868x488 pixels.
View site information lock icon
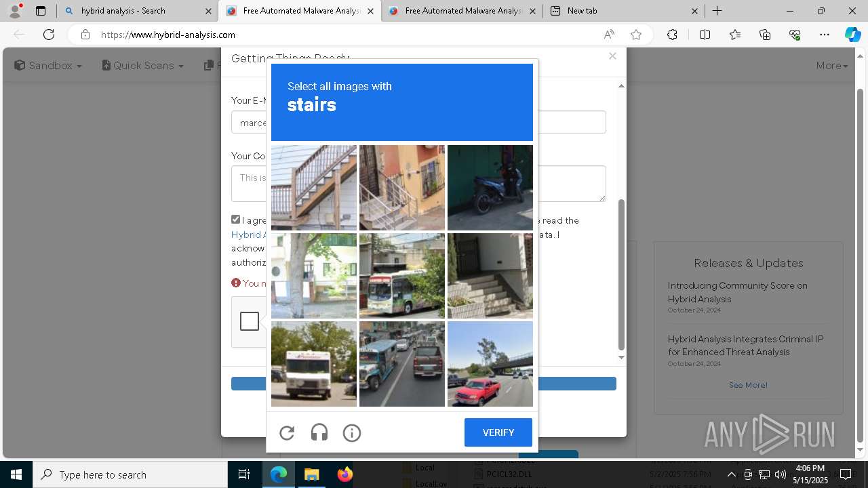tap(85, 35)
